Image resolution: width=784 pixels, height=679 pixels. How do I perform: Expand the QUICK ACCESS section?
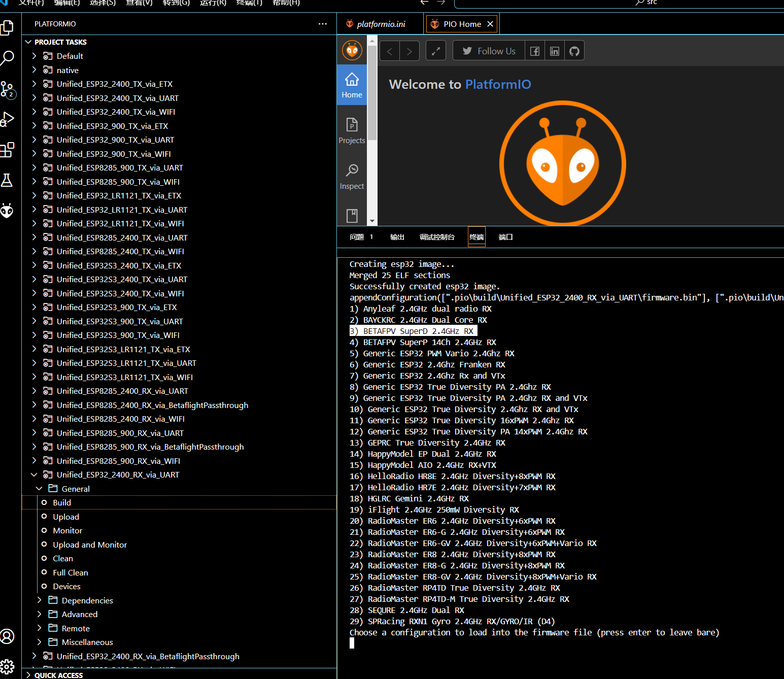pos(179,674)
